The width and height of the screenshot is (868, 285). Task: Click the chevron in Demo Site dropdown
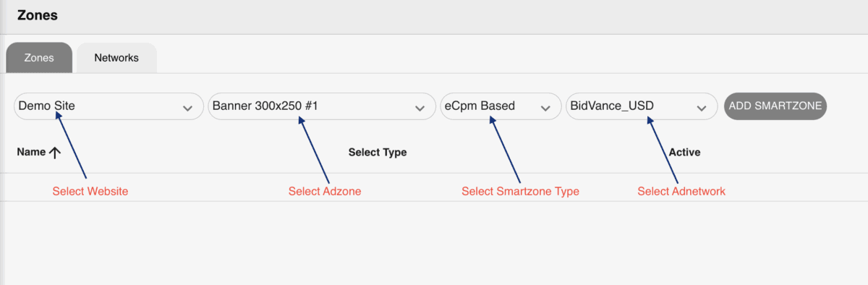click(188, 108)
